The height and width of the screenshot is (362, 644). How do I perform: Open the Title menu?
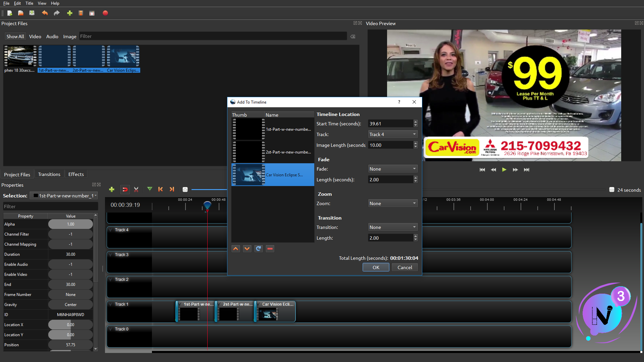tap(29, 3)
